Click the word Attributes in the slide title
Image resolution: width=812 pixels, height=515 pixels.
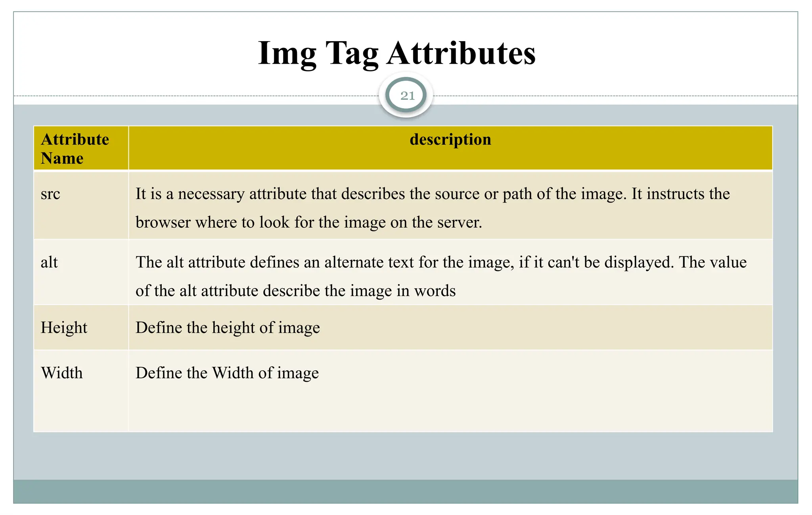462,53
